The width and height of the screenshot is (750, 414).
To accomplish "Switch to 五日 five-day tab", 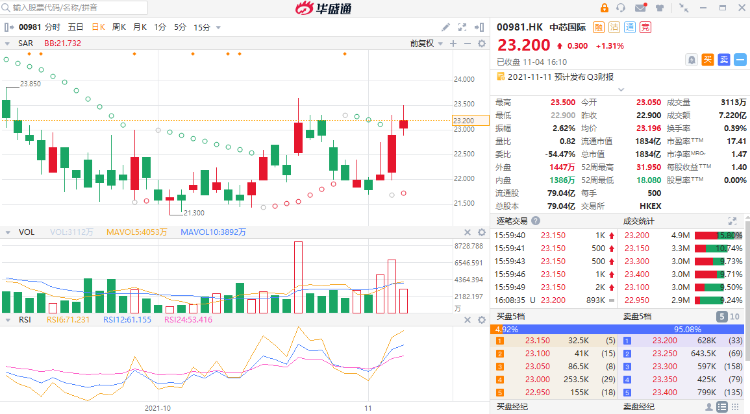I will (x=76, y=27).
